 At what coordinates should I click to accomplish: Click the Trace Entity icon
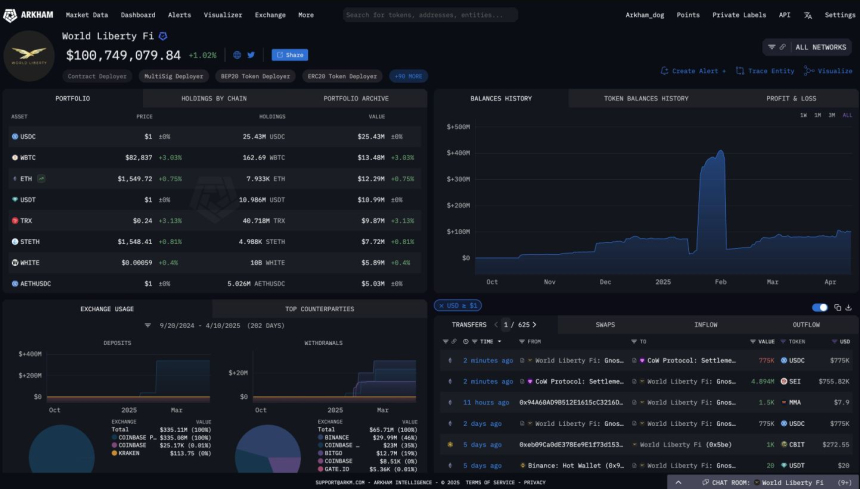(x=740, y=71)
